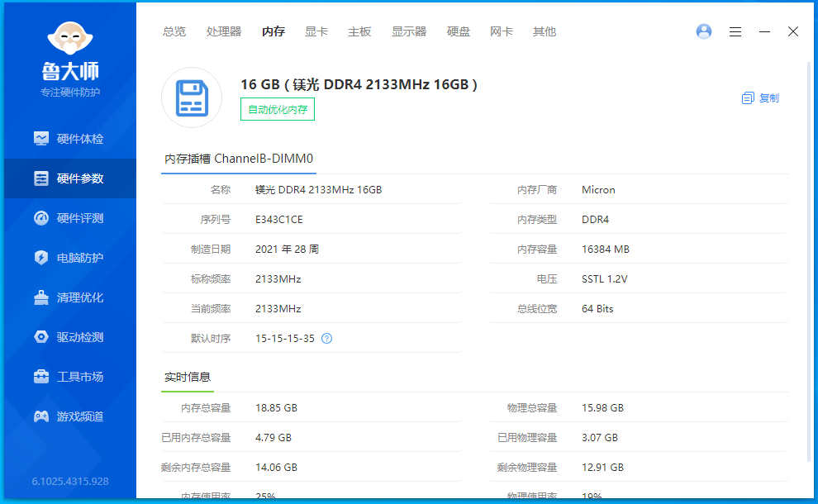
Task: Select 硬件评测 benchmark in sidebar
Action: click(69, 218)
